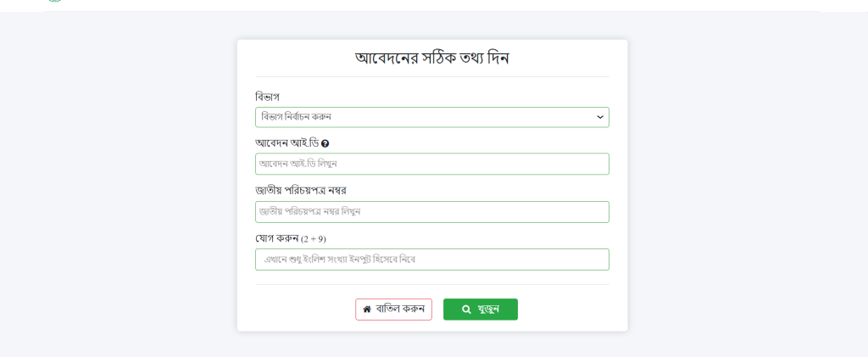Select the যোগ করুন captcha answer field
Viewport: 868px width, 357px height.
click(x=431, y=259)
